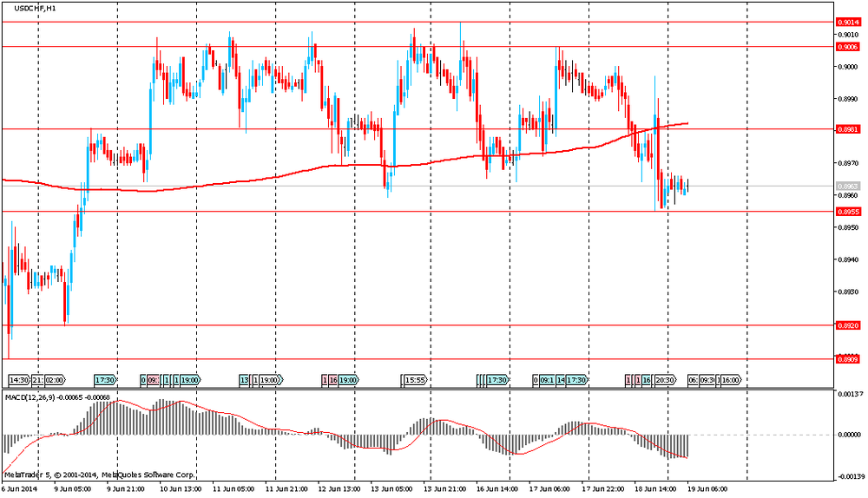The width and height of the screenshot is (868, 498).
Task: Select the 16 Jun 14:00 time label
Action: coord(497,489)
